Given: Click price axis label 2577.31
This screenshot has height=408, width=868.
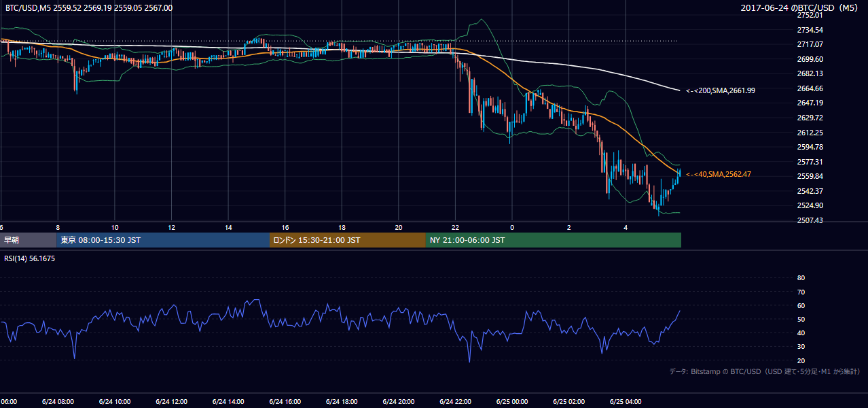Looking at the screenshot, I should (810, 162).
